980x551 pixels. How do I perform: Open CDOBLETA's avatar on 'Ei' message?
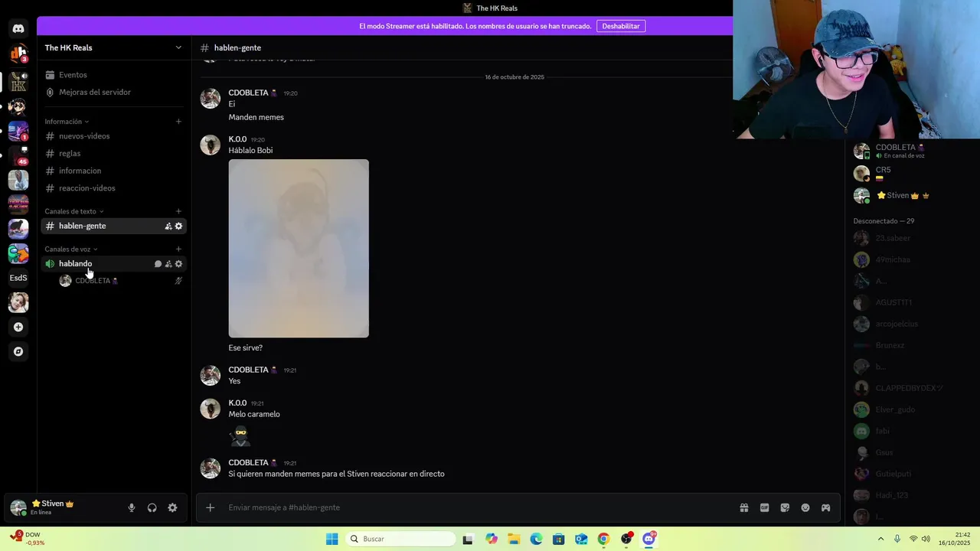click(211, 98)
